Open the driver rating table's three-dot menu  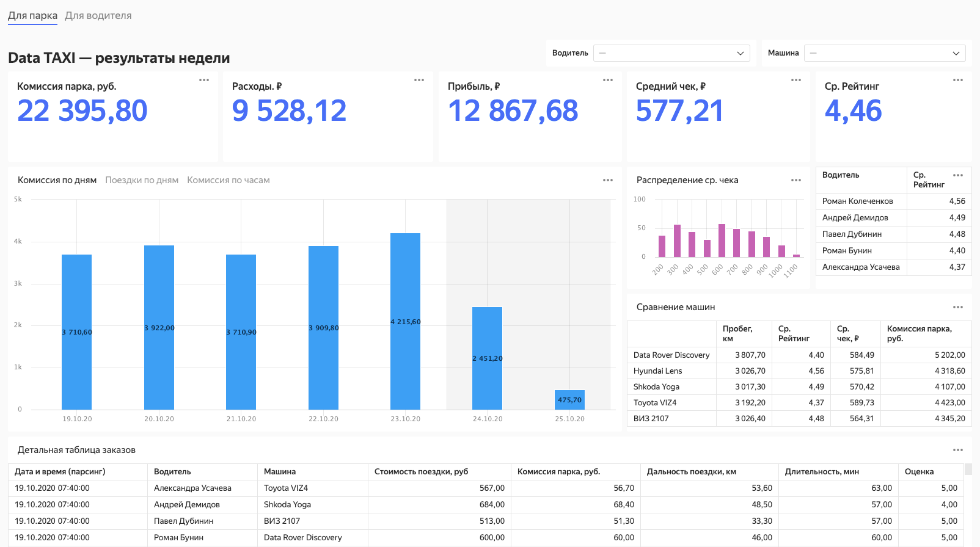pyautogui.click(x=958, y=175)
